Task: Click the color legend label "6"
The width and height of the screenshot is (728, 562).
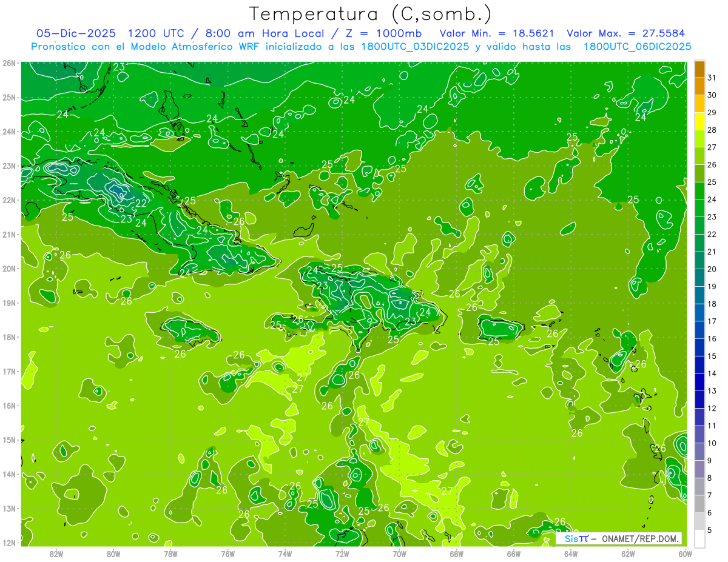Action: tap(709, 512)
